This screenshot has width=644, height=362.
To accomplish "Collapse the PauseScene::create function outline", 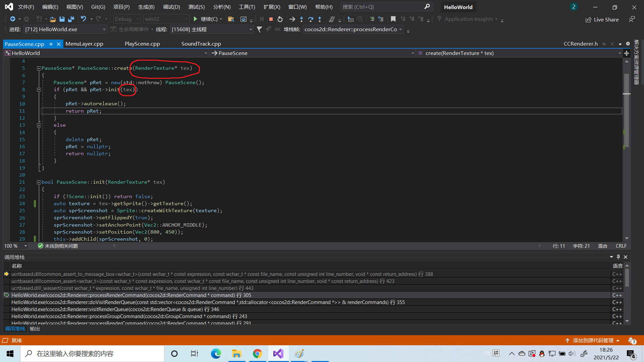I will tap(39, 68).
